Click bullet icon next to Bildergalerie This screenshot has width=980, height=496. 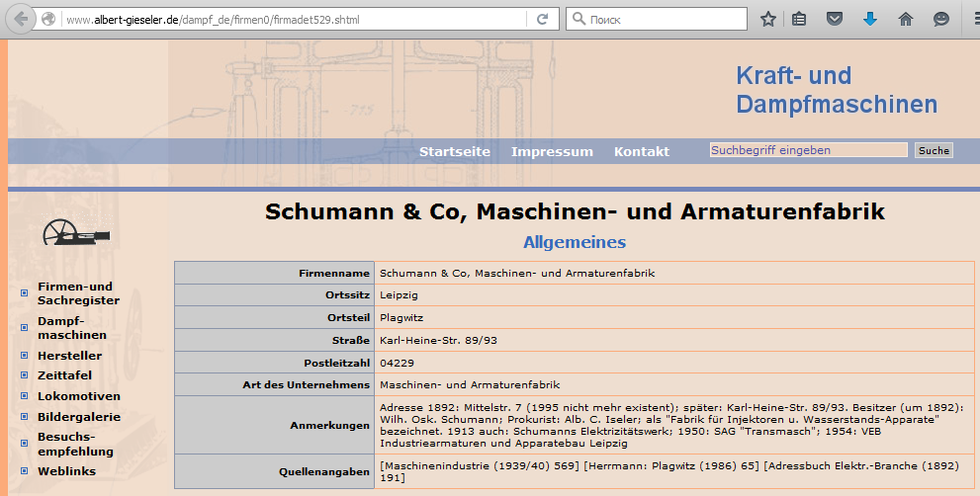point(25,416)
